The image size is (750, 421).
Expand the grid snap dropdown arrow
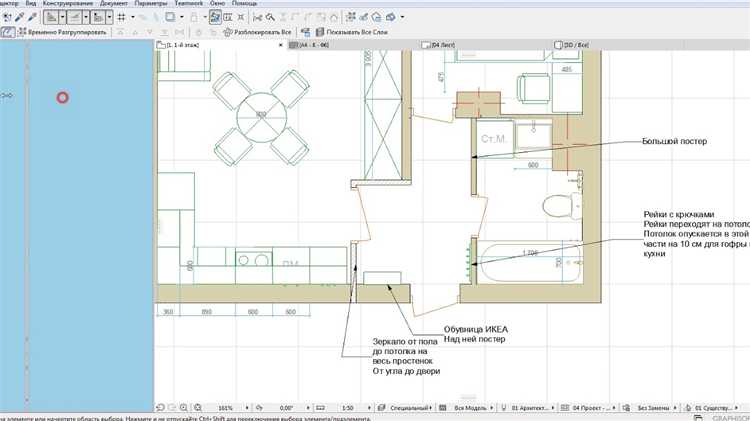click(132, 17)
